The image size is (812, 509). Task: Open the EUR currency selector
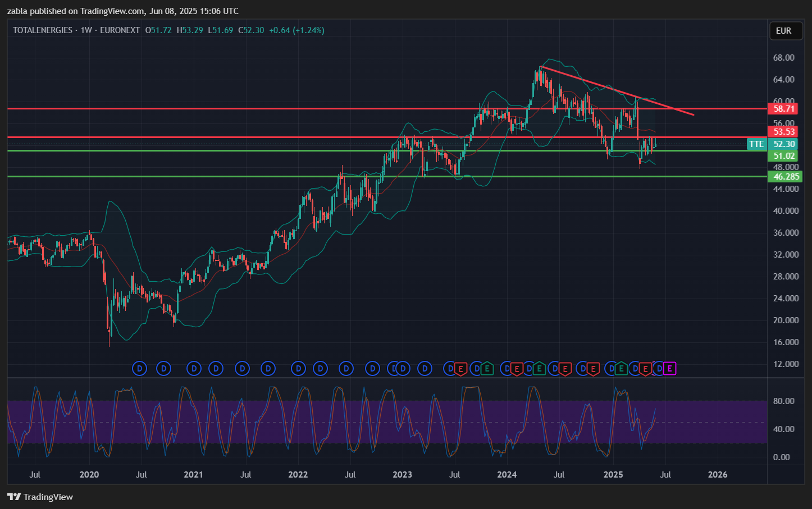pyautogui.click(x=784, y=31)
